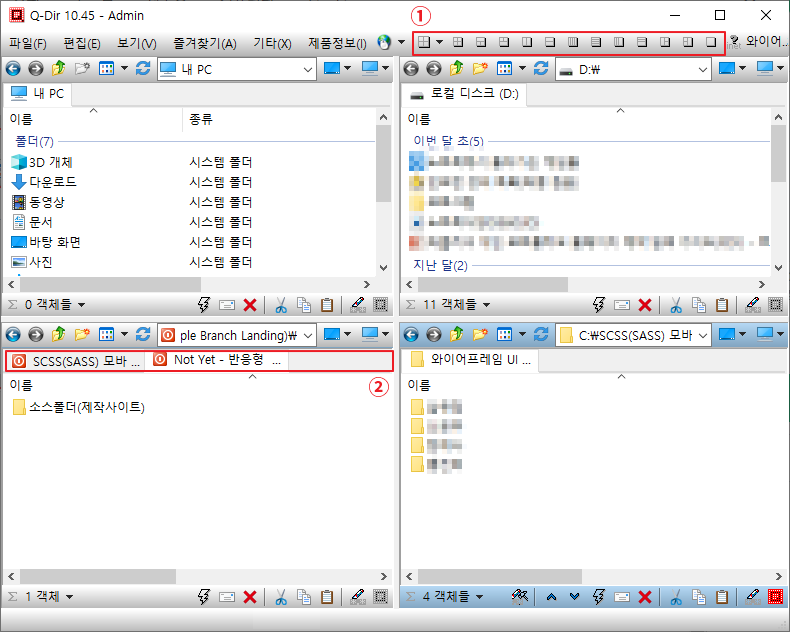Click the lightning icon in 1 객체 bar
This screenshot has height=632, width=790.
[x=204, y=597]
